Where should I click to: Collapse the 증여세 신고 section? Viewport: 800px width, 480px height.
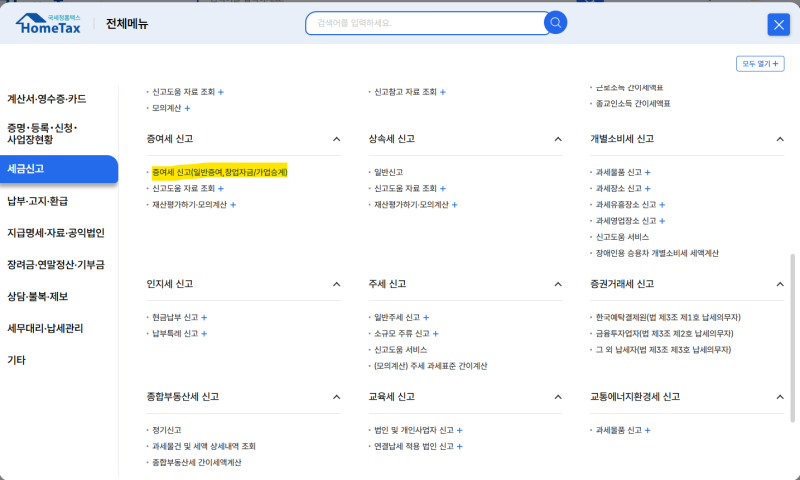336,139
